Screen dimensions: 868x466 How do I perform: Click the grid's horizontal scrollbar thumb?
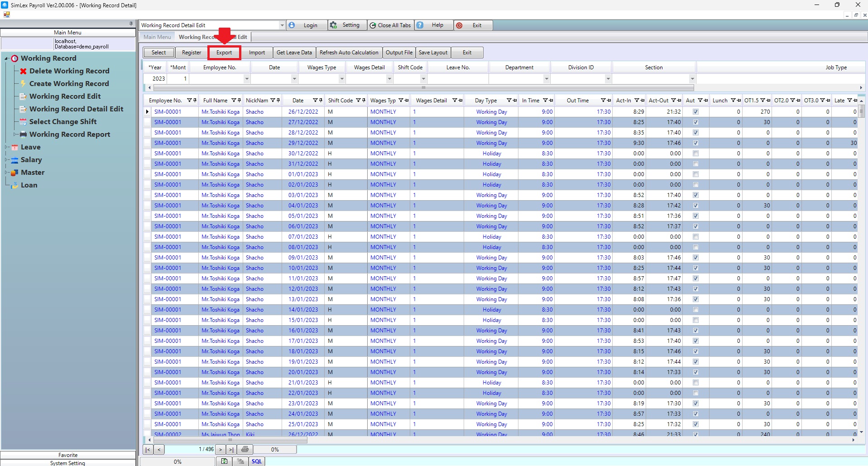click(230, 440)
